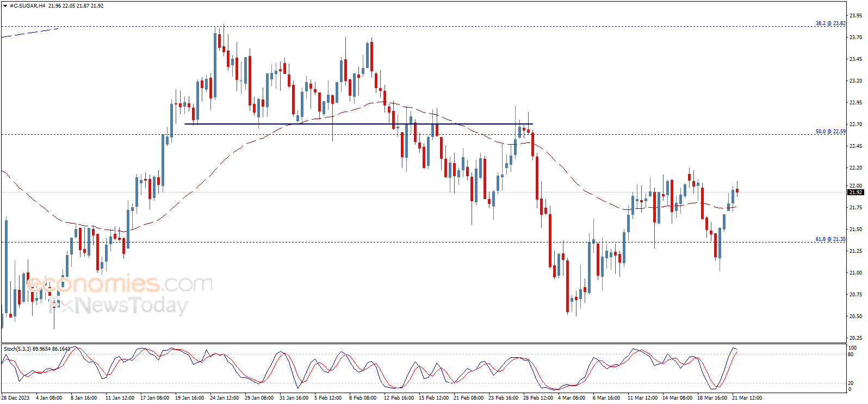
Task: Select the 50.0 @ 22.59 Fibonacci label
Action: (x=830, y=132)
